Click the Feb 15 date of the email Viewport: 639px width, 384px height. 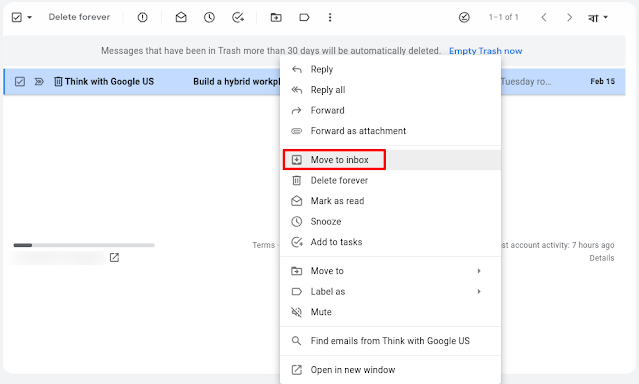(x=602, y=82)
